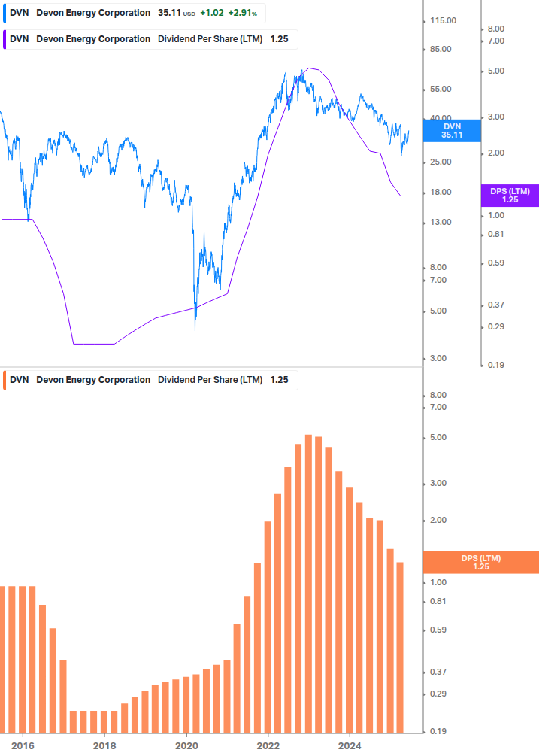Screen dimensions: 539x756
Task: Click the purple DPS (LTM) 1.25 axis tag
Action: pos(510,196)
